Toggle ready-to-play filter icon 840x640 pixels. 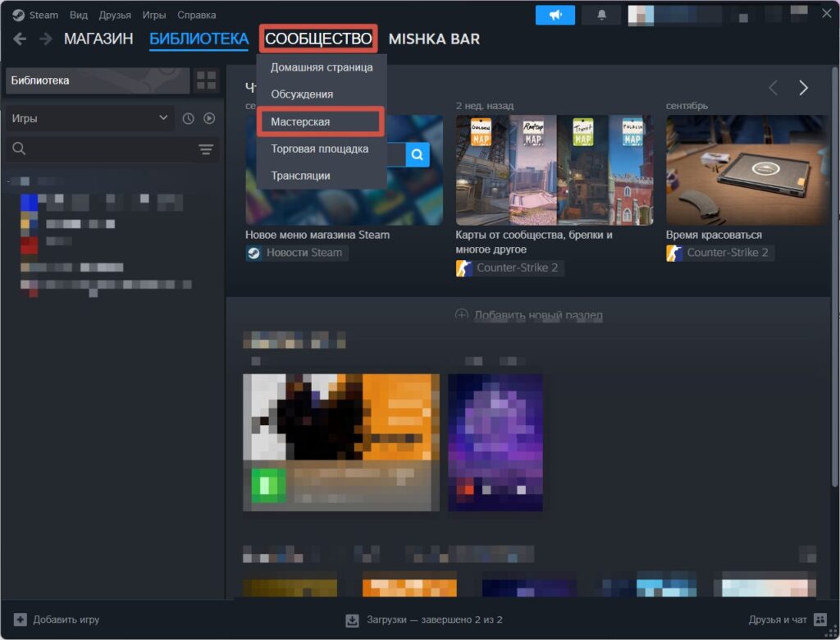(209, 119)
